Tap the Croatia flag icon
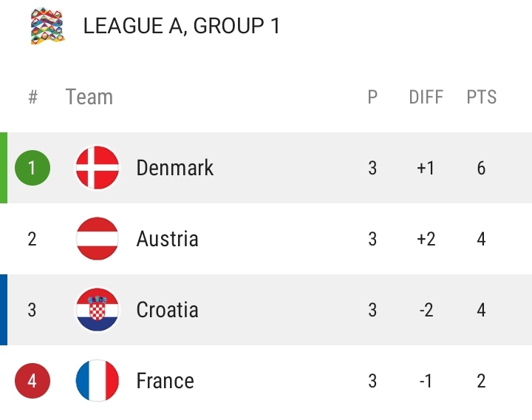This screenshot has height=420, width=532. 98,310
